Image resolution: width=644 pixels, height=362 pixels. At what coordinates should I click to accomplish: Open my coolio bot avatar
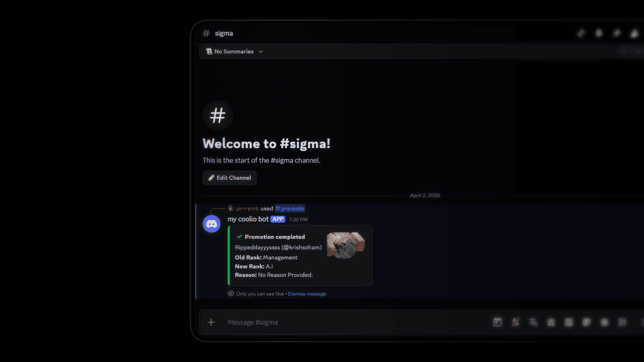(x=211, y=224)
